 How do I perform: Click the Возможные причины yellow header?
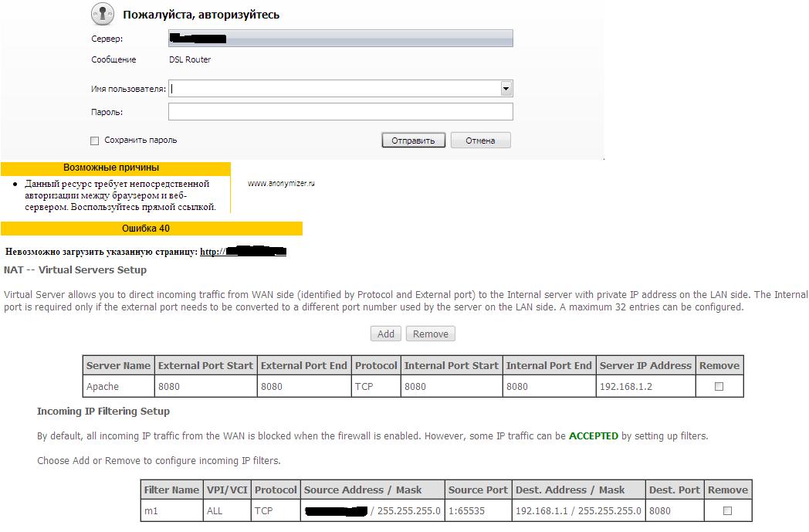pyautogui.click(x=116, y=168)
